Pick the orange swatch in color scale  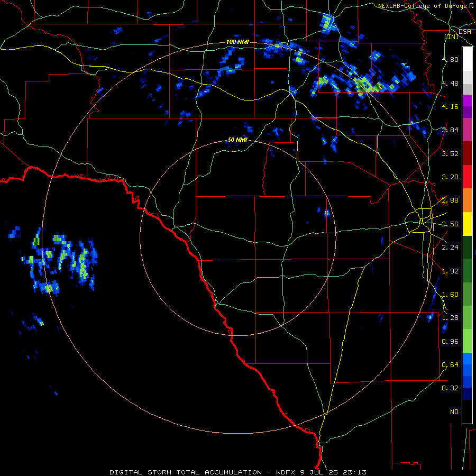467,200
